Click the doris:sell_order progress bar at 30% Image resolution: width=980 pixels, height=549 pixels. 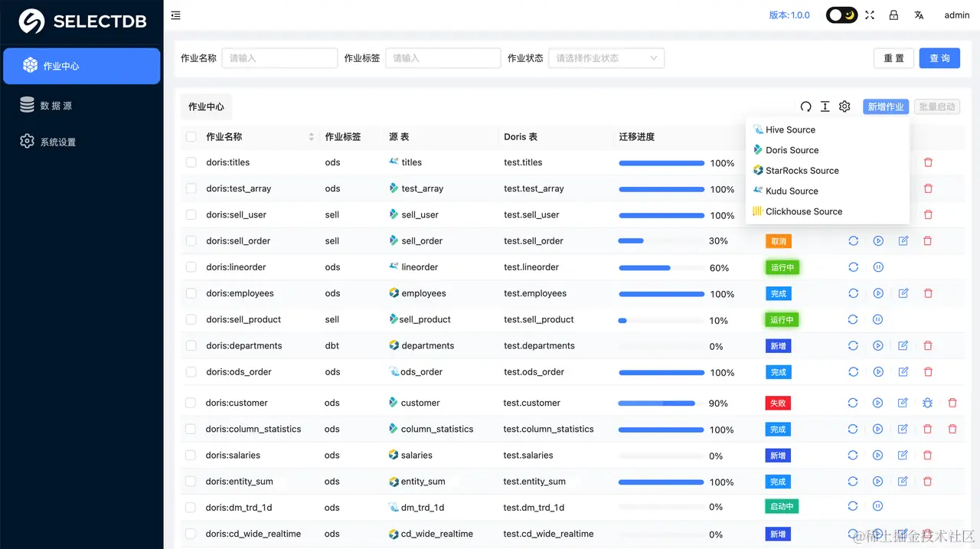[x=661, y=241]
